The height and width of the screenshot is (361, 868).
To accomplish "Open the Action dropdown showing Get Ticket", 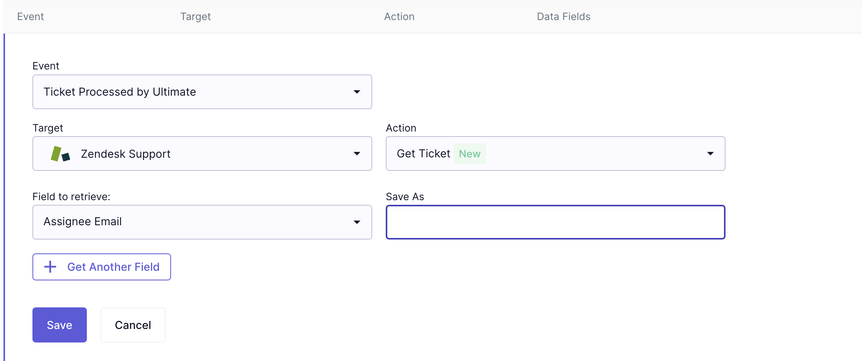I will (x=555, y=154).
